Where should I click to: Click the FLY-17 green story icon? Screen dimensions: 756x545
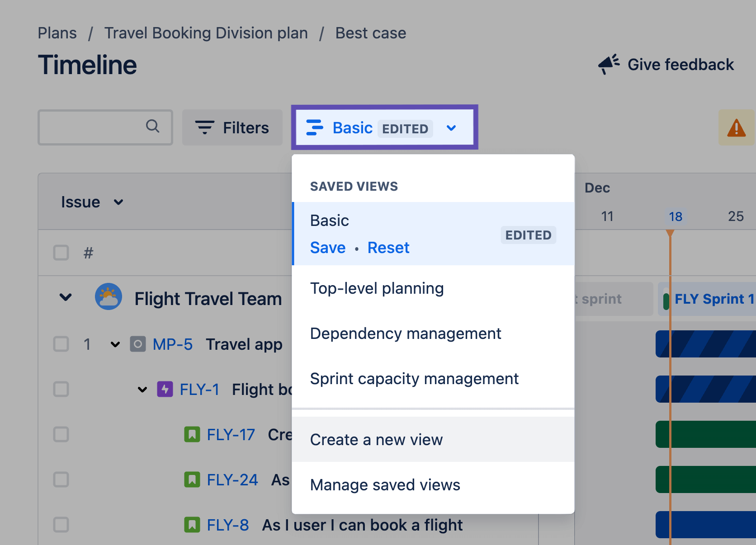click(x=193, y=434)
